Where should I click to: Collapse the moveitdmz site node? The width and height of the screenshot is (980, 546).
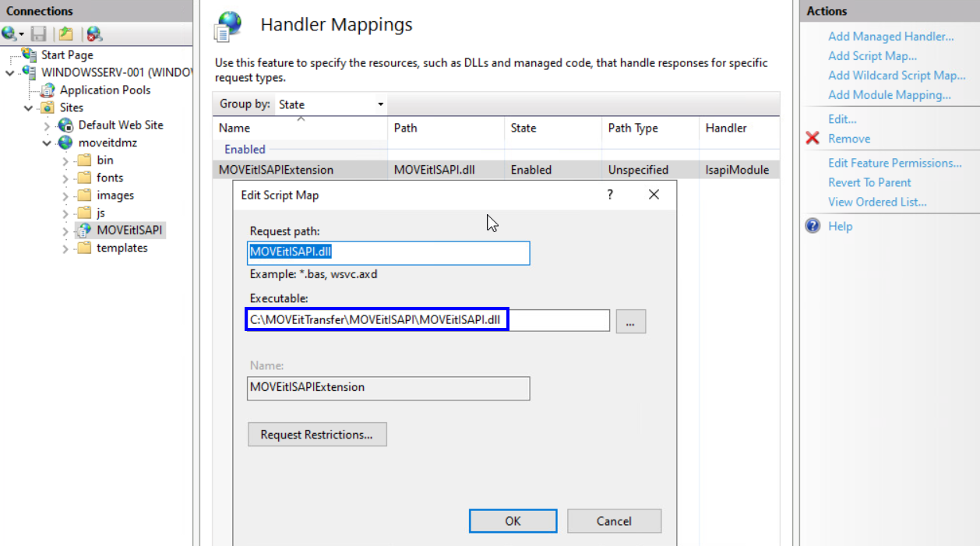pyautogui.click(x=47, y=143)
